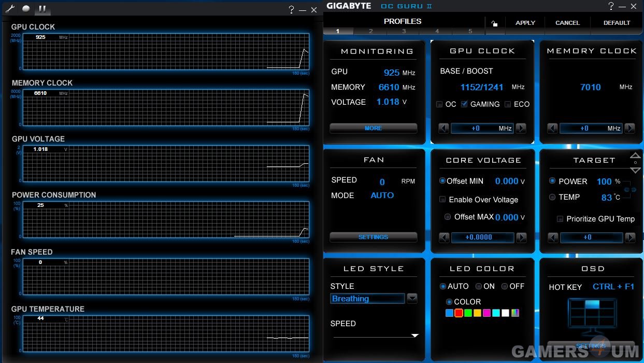Set LED color mode to OFF
644x363 pixels.
click(504, 286)
